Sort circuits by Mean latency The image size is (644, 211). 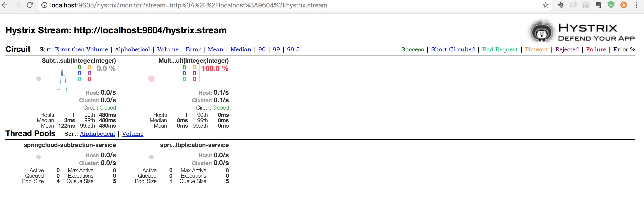215,49
